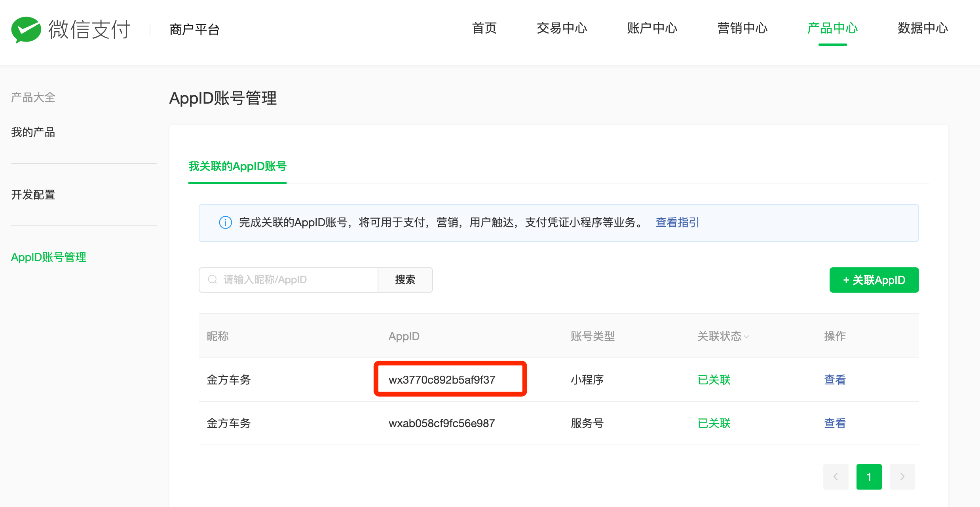Click 查看 for the 服务号 row
The image size is (980, 507).
point(835,423)
